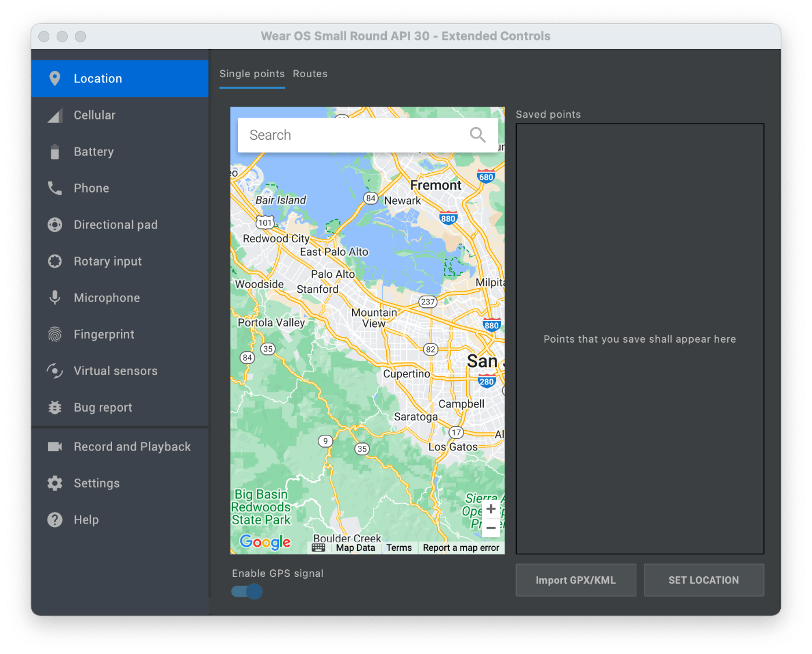Zoom out the map with minus button
The width and height of the screenshot is (812, 654).
click(x=491, y=528)
